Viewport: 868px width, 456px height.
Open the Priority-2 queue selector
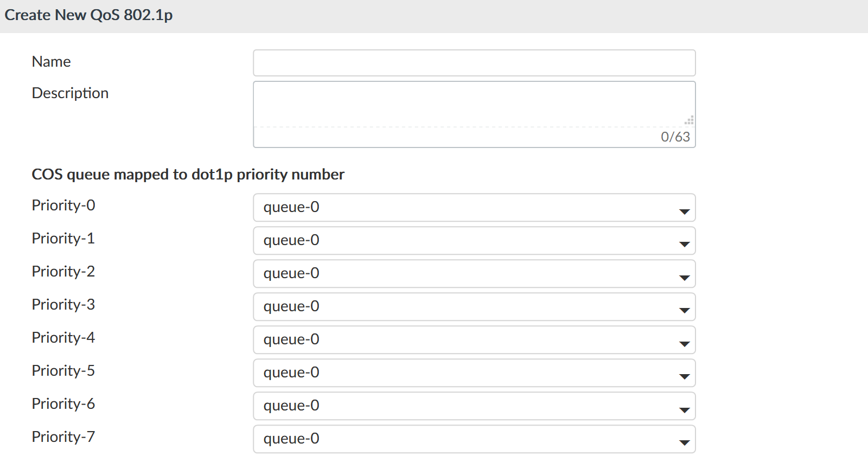[x=474, y=274]
